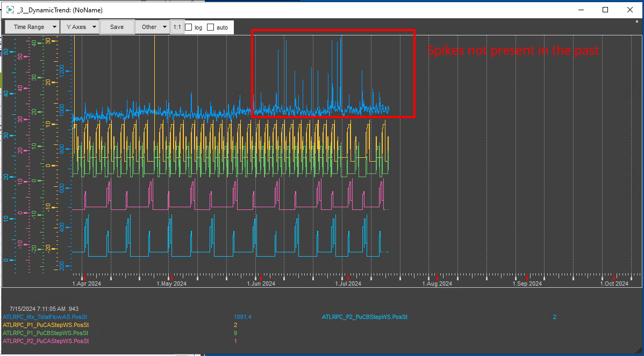Viewport: 644px width, 356px height.
Task: Click the window title _3__DynamicTrend: (NoName)
Action: click(x=60, y=10)
